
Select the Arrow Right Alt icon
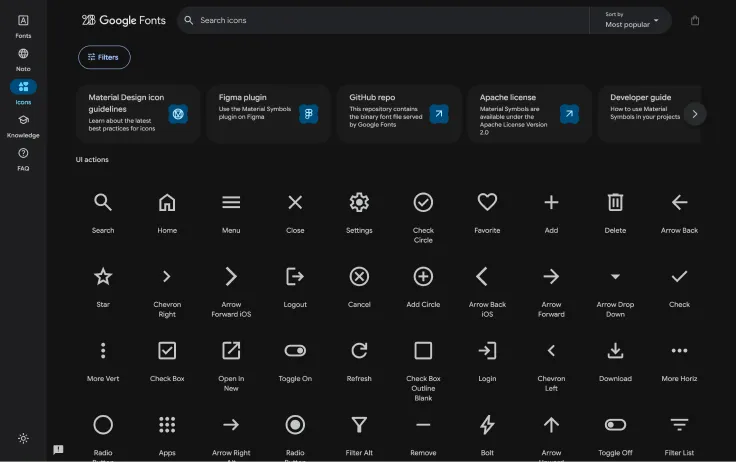point(231,425)
